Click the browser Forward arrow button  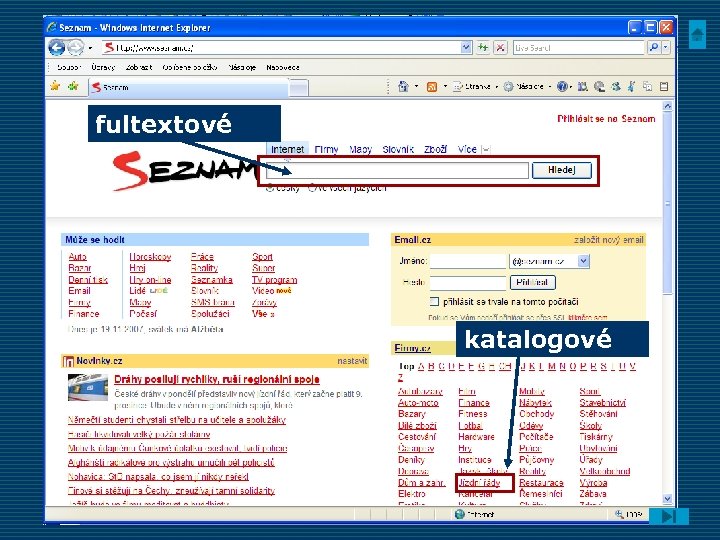[x=76, y=47]
